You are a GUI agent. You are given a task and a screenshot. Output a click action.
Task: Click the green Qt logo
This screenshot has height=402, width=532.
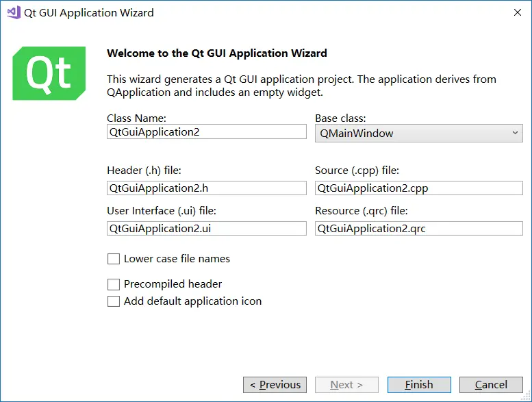(x=49, y=73)
